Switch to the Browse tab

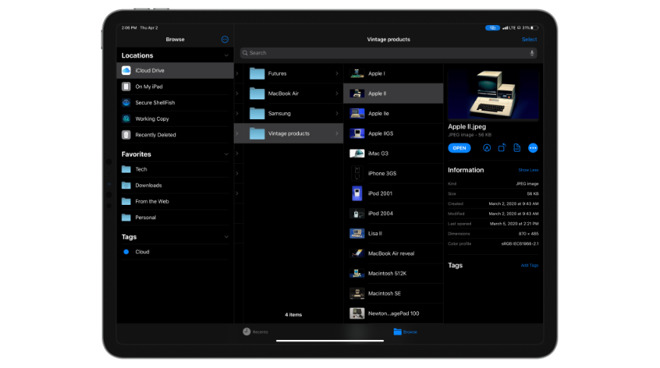click(405, 332)
